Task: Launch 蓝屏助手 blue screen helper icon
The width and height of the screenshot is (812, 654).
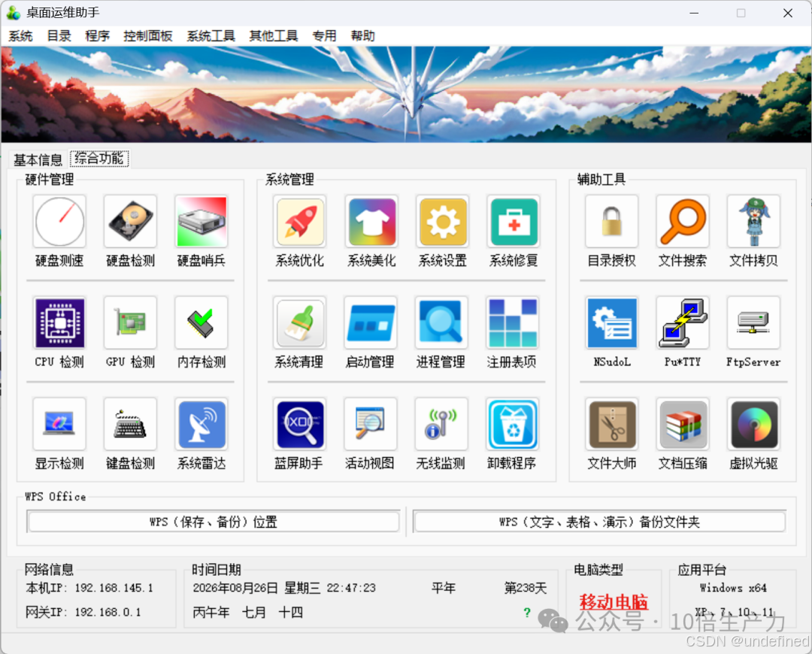Action: [300, 425]
